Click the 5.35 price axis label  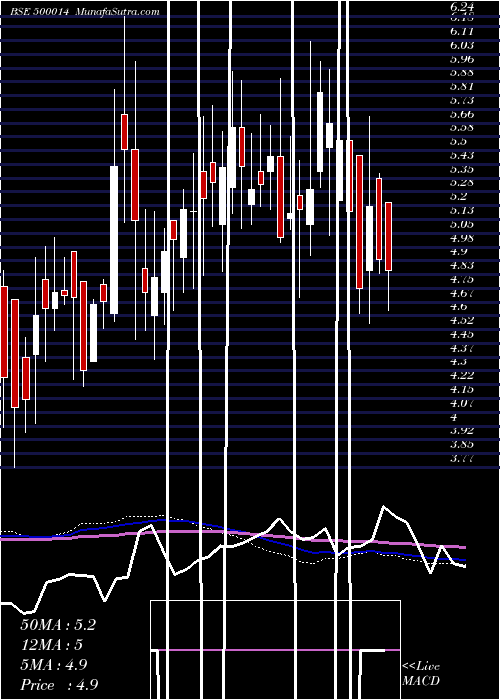click(x=461, y=169)
